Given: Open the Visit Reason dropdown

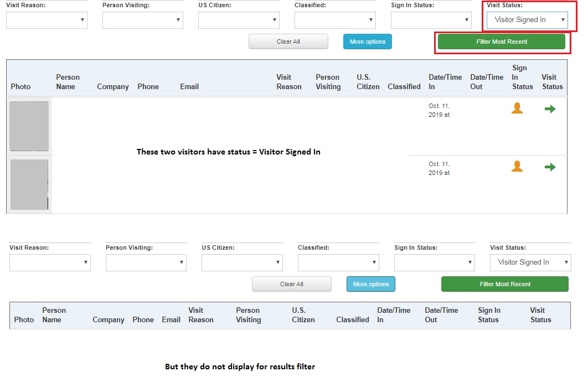Looking at the screenshot, I should click(47, 20).
